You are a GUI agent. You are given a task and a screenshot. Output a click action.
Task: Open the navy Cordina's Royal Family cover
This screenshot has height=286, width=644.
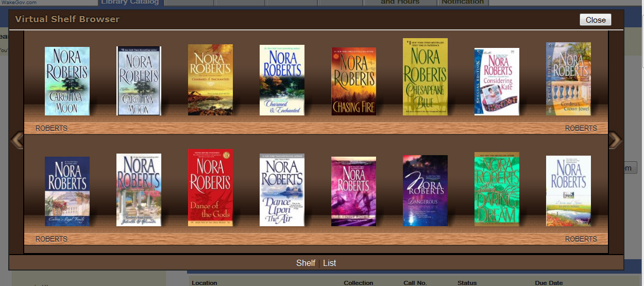67,191
